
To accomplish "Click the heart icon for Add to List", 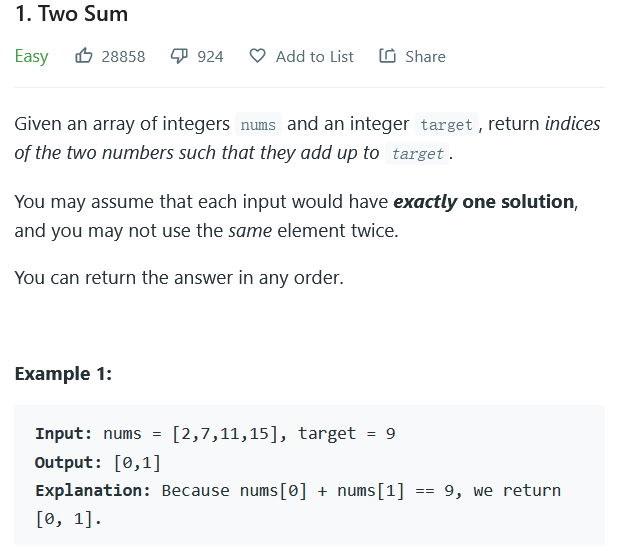I will click(x=257, y=56).
